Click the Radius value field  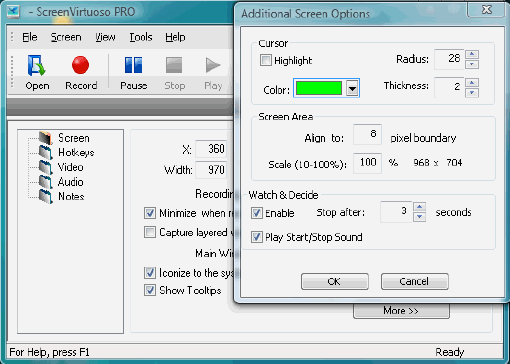449,59
